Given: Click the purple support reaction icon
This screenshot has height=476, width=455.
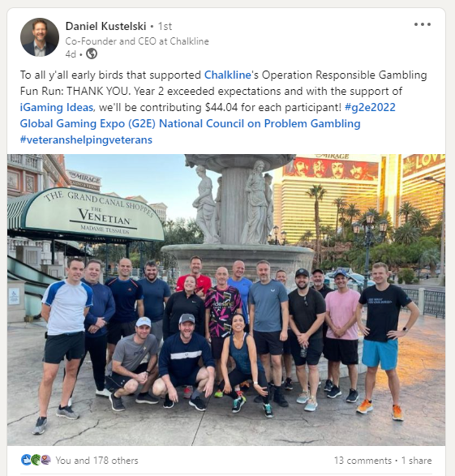Looking at the screenshot, I should pyautogui.click(x=45, y=460).
